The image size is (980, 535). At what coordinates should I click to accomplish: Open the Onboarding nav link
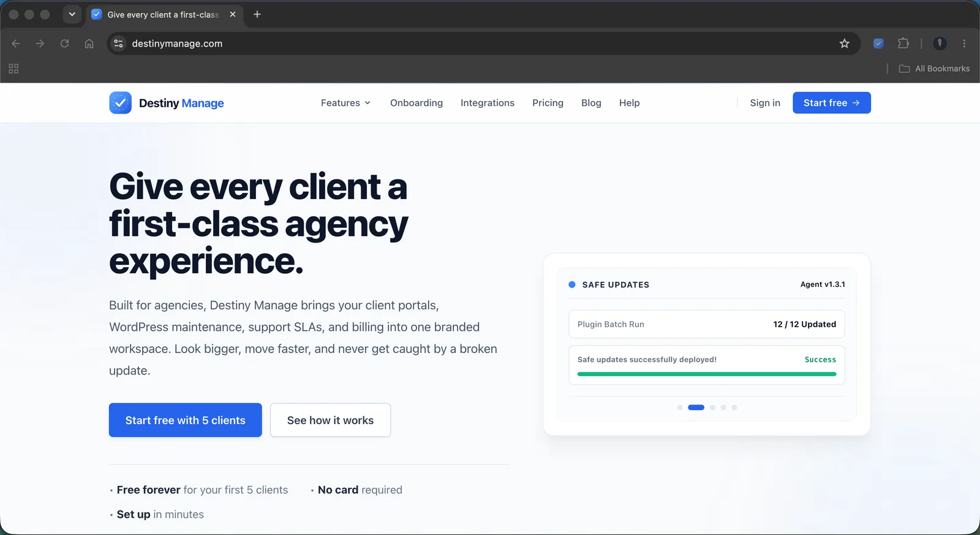pyautogui.click(x=417, y=103)
